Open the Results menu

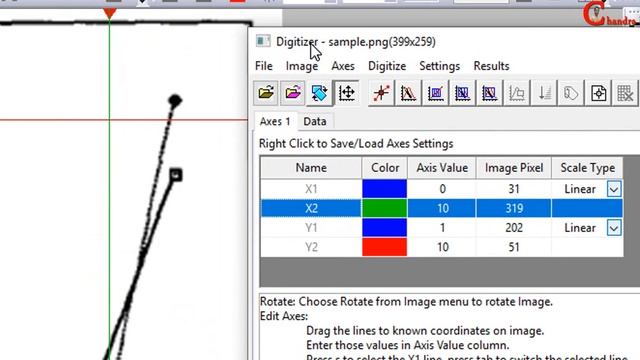491,66
